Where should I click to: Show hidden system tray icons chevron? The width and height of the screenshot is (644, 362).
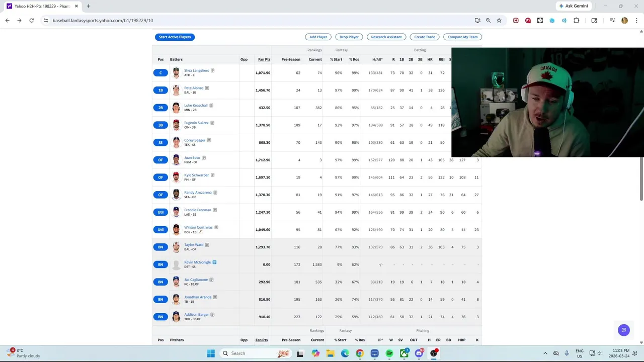(x=545, y=353)
